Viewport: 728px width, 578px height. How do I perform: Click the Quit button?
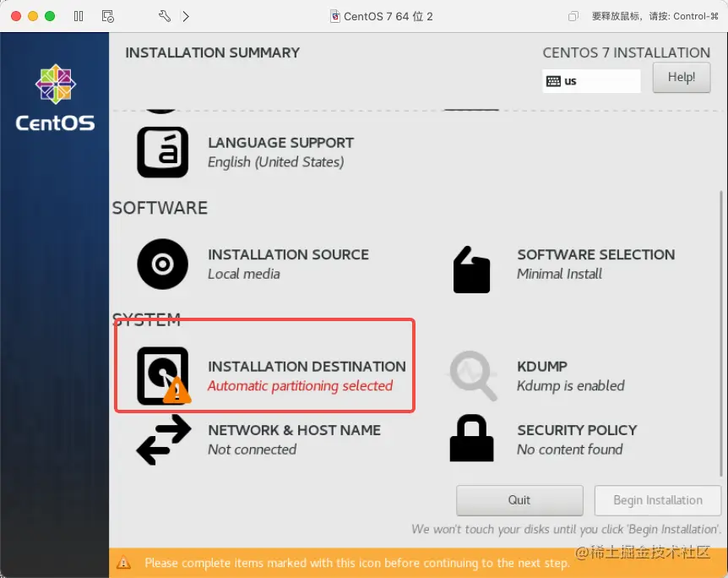point(519,500)
